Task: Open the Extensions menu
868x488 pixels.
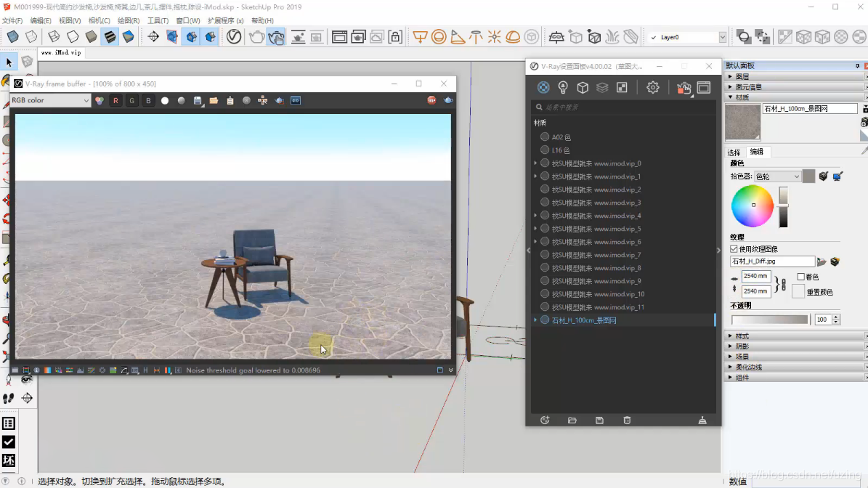Action: click(225, 20)
